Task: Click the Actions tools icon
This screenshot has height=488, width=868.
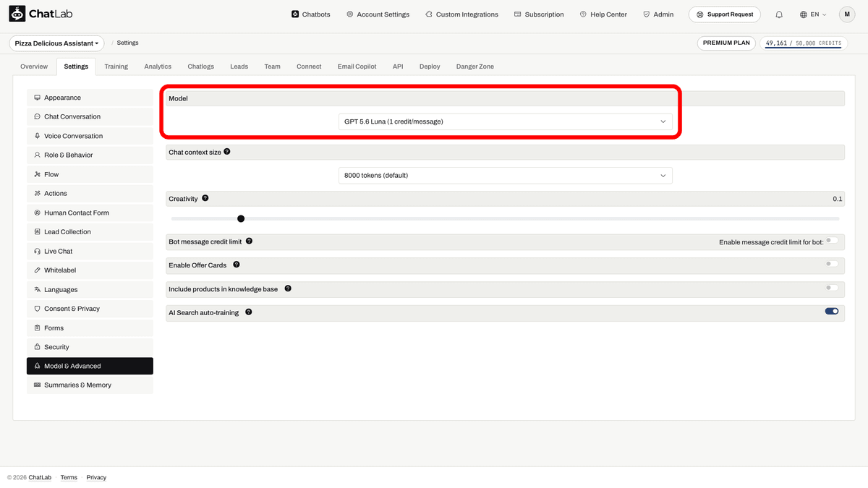Action: tap(37, 193)
